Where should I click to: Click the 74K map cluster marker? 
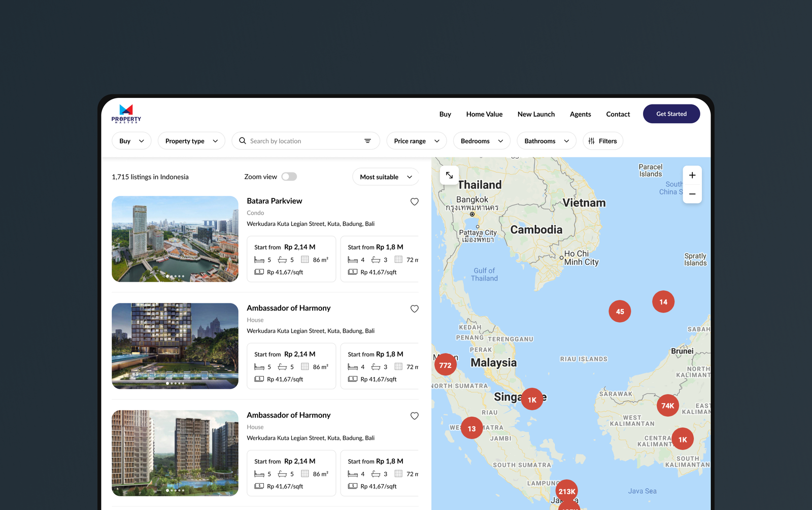point(667,405)
